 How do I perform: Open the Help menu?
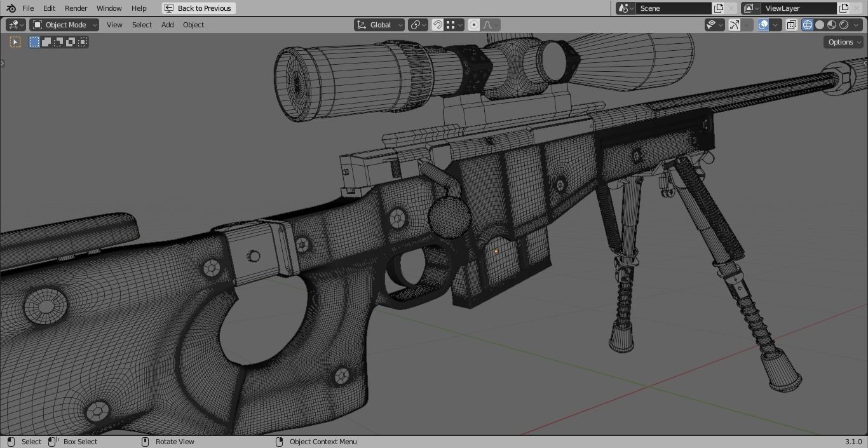click(139, 8)
